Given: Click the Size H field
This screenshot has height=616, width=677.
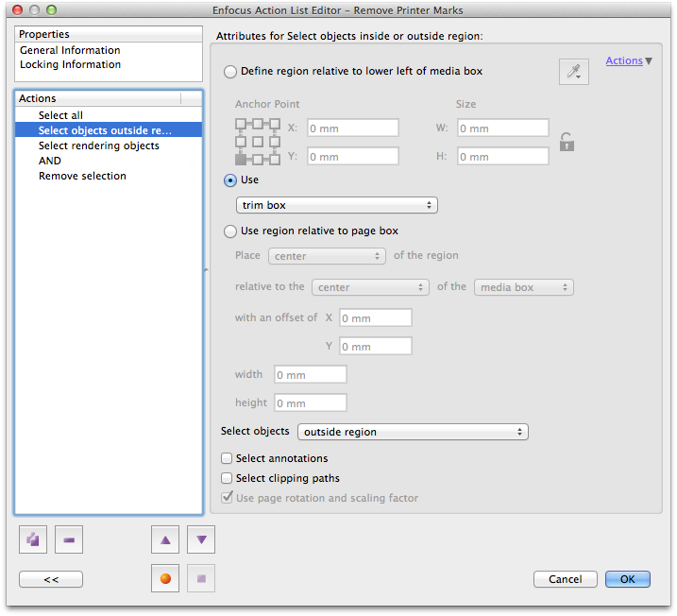Looking at the screenshot, I should (x=503, y=157).
